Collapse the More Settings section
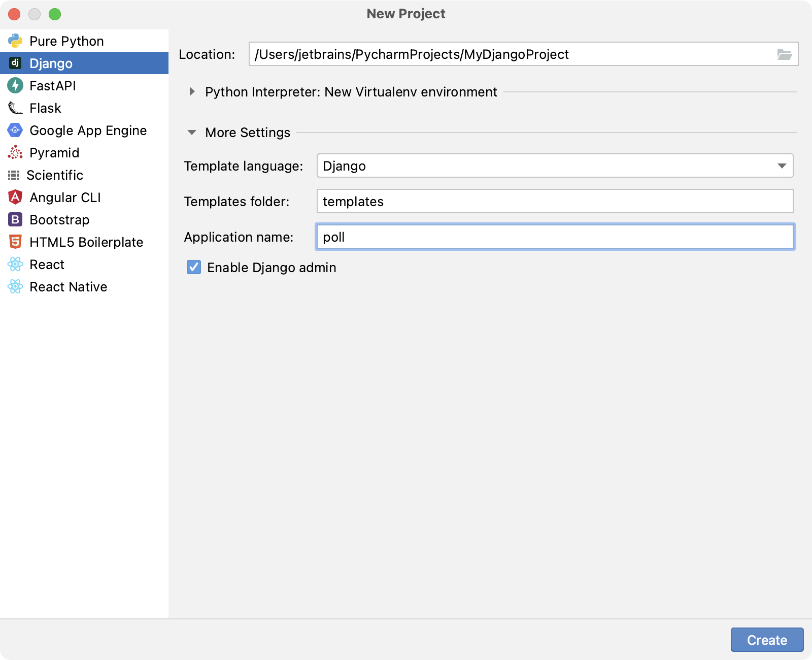The width and height of the screenshot is (812, 660). tap(192, 132)
